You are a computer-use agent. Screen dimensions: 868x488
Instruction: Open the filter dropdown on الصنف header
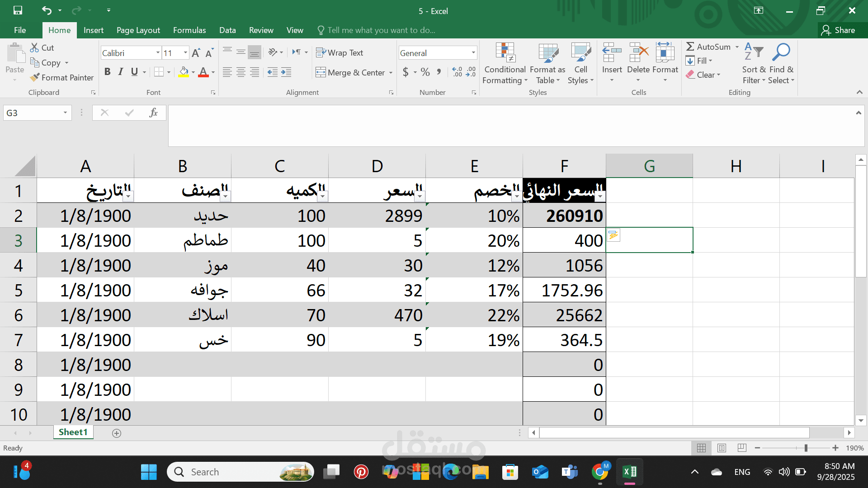pos(225,196)
